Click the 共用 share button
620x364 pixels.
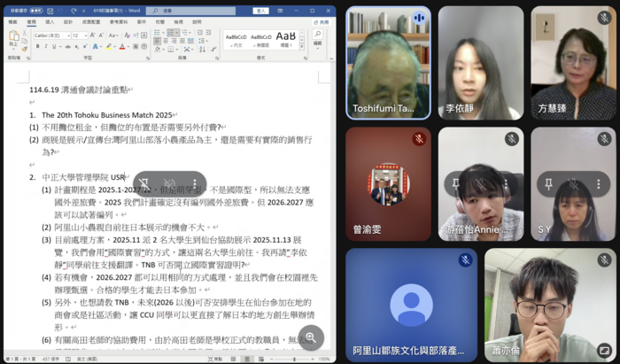322,22
